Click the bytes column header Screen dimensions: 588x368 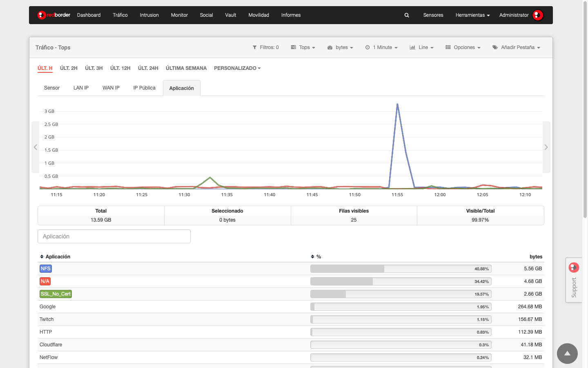[536, 257]
